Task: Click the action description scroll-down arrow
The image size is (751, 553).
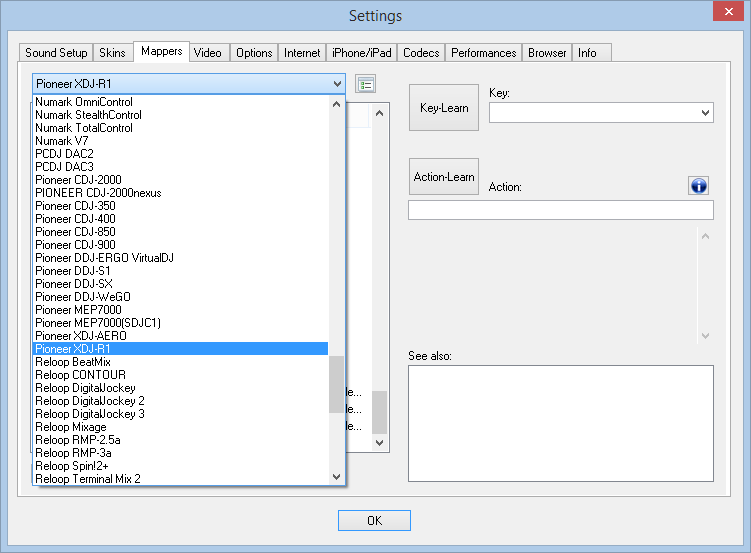Action: 705,336
